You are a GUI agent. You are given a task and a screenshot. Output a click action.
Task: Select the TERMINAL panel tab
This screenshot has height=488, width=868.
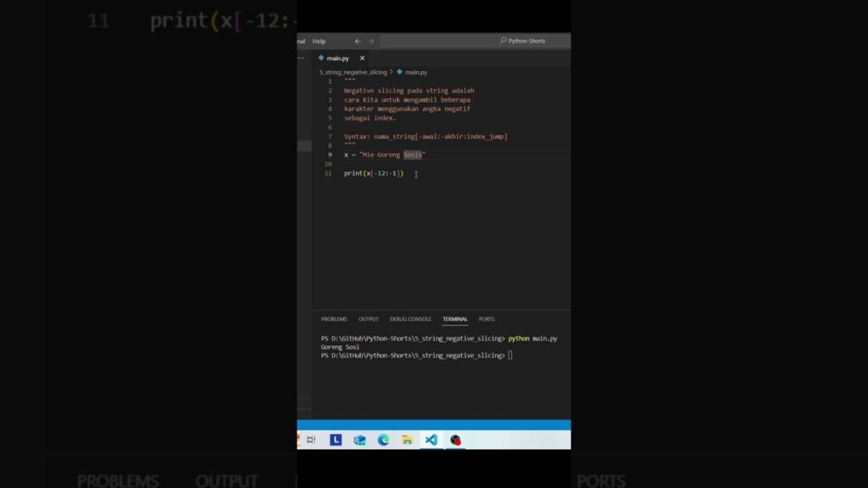pyautogui.click(x=454, y=319)
